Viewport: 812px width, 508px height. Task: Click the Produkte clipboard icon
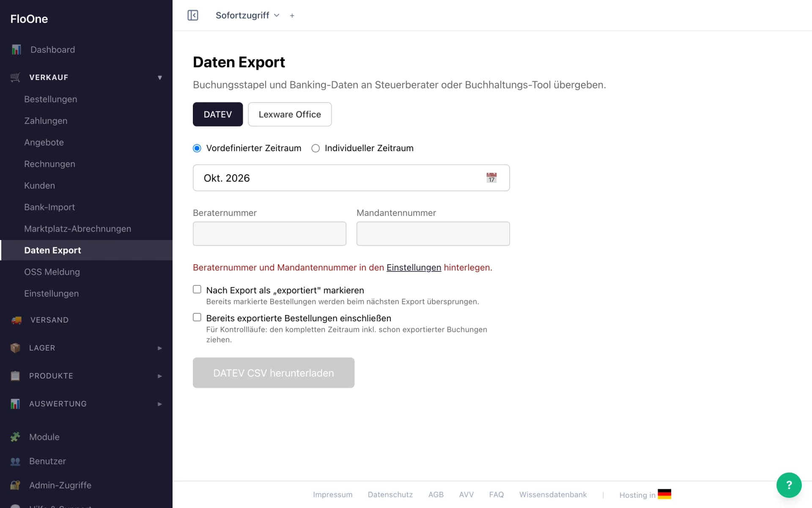pyautogui.click(x=15, y=376)
